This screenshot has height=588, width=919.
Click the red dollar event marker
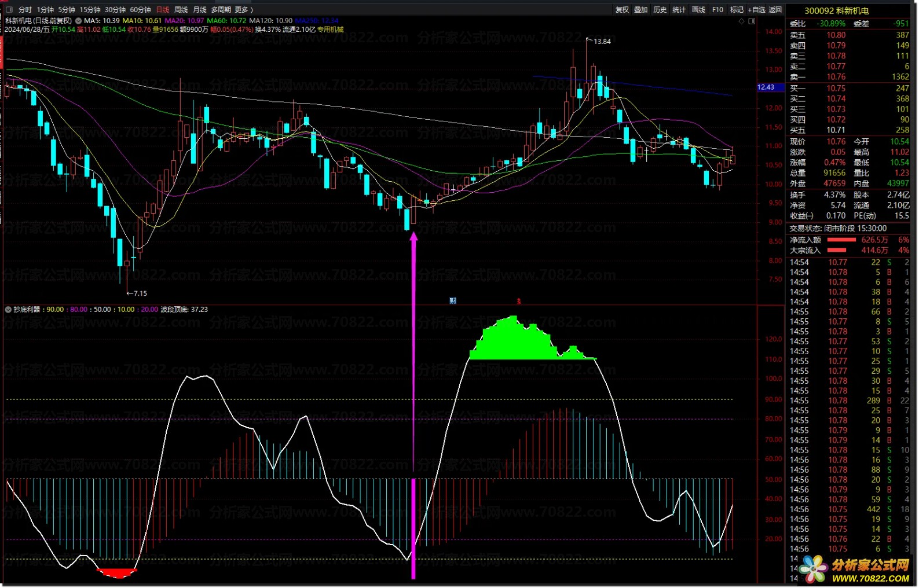[519, 302]
